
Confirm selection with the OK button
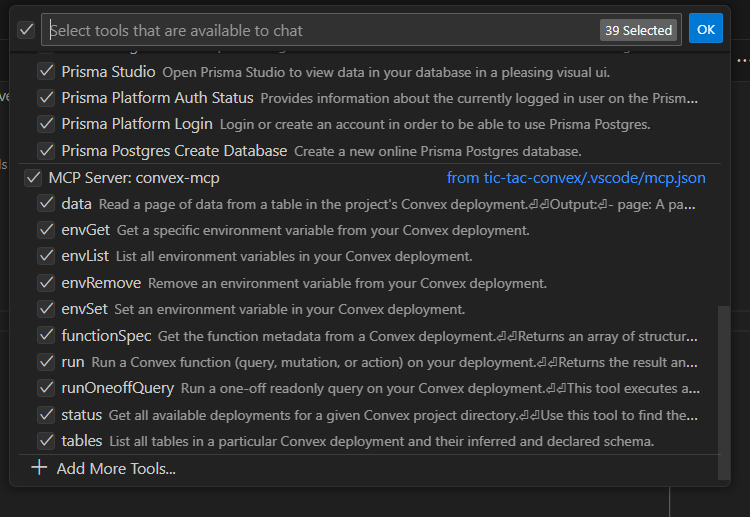(706, 30)
